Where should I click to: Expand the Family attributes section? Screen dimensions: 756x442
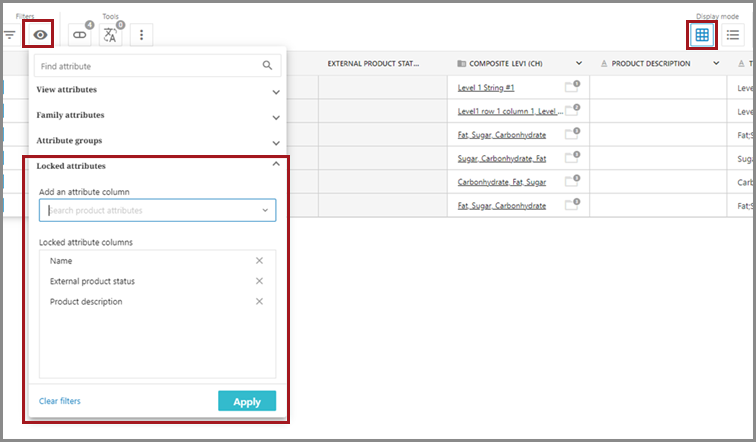coord(276,116)
